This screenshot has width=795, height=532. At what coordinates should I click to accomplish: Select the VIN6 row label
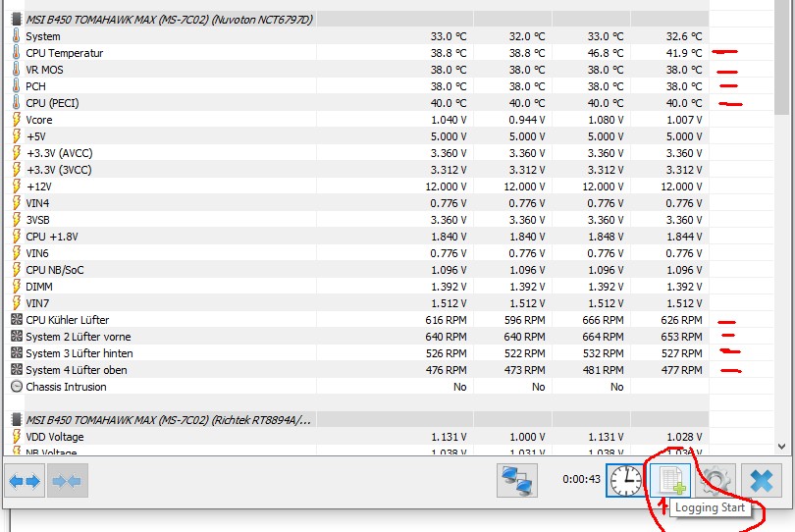pyautogui.click(x=37, y=253)
